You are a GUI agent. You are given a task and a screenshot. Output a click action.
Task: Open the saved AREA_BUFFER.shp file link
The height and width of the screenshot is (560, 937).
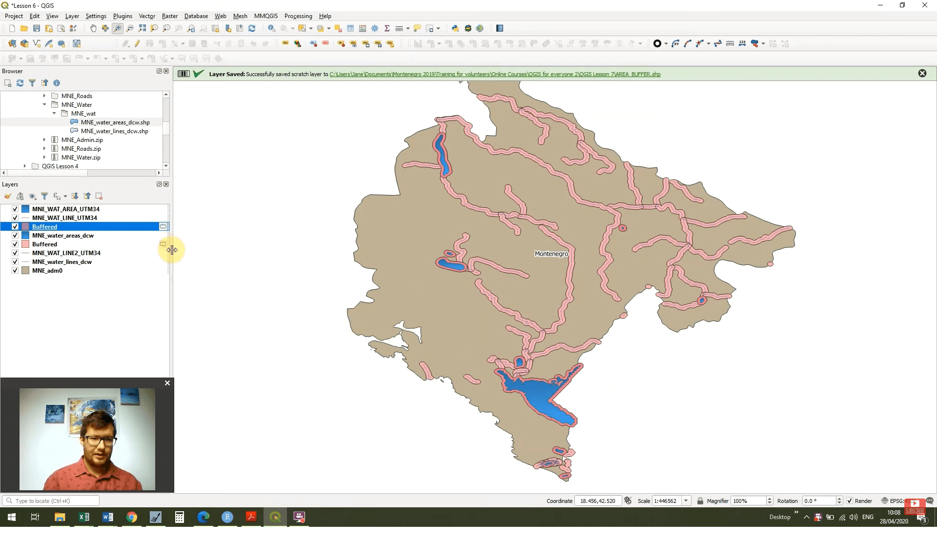tap(495, 74)
